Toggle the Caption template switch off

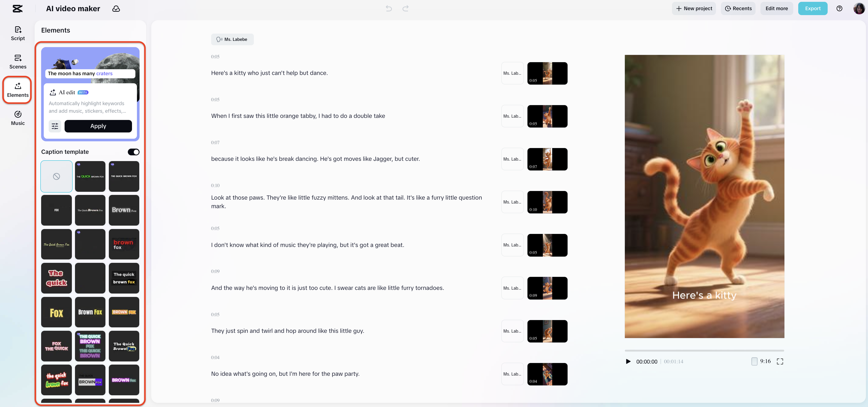(134, 152)
